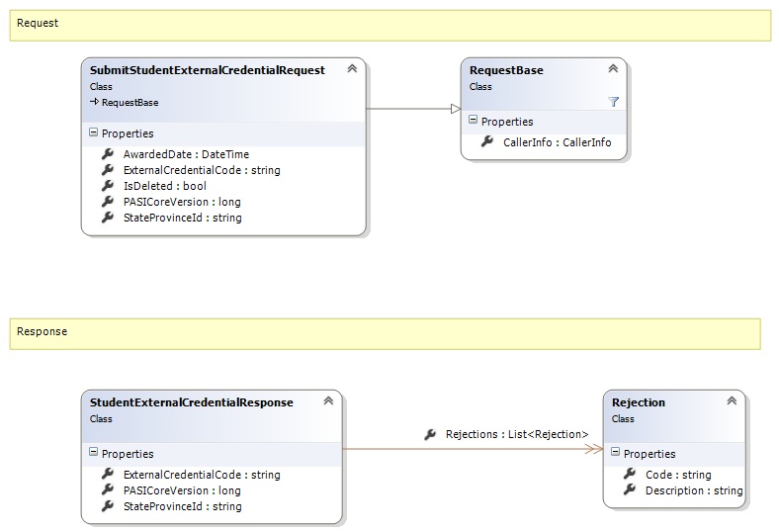Click wrench icon next to Code property
779x532 pixels.
[630, 475]
